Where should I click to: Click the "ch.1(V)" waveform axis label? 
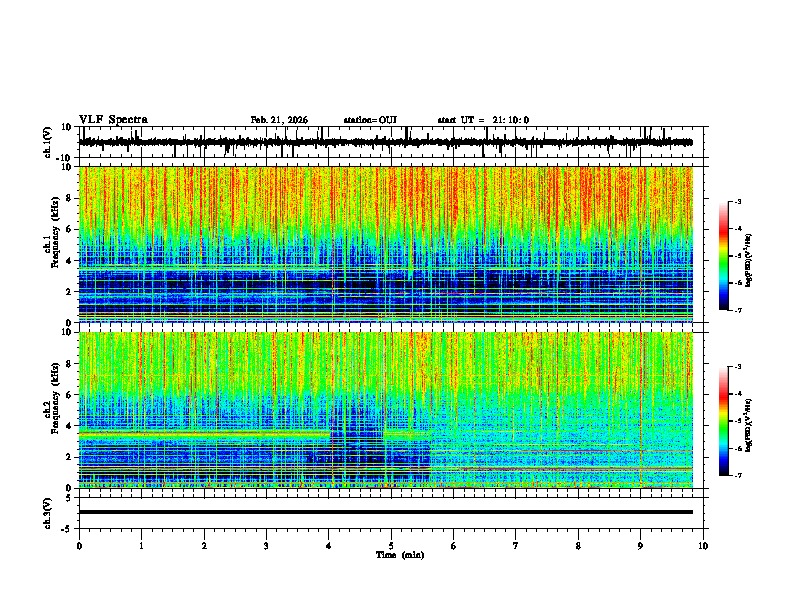click(48, 142)
